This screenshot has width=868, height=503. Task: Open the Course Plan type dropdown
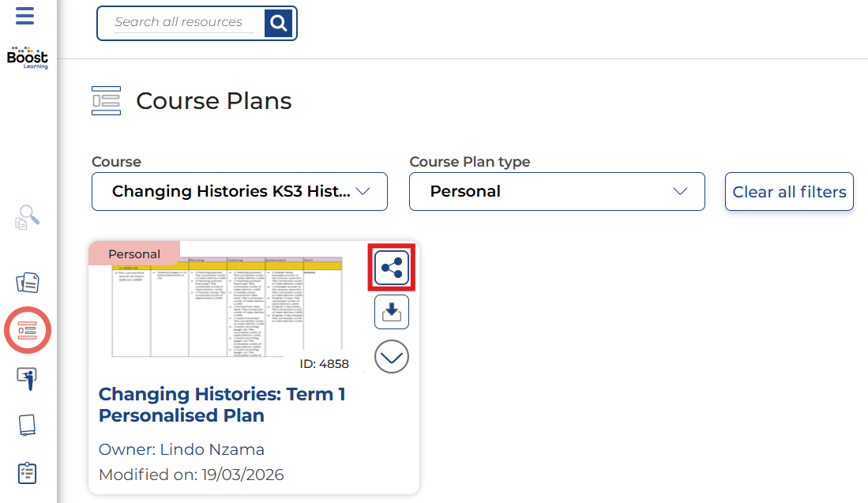(557, 192)
